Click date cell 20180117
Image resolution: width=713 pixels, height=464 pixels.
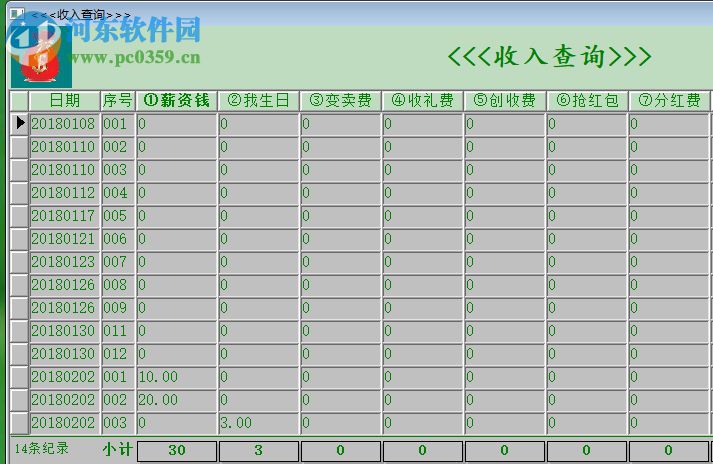[65, 216]
